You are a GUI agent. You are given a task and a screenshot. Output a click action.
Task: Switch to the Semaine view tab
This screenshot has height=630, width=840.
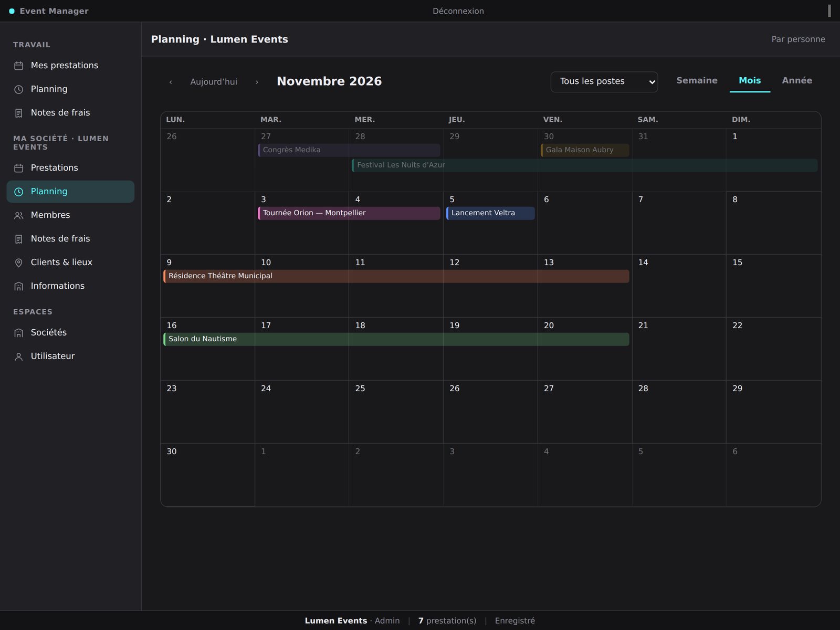coord(697,80)
